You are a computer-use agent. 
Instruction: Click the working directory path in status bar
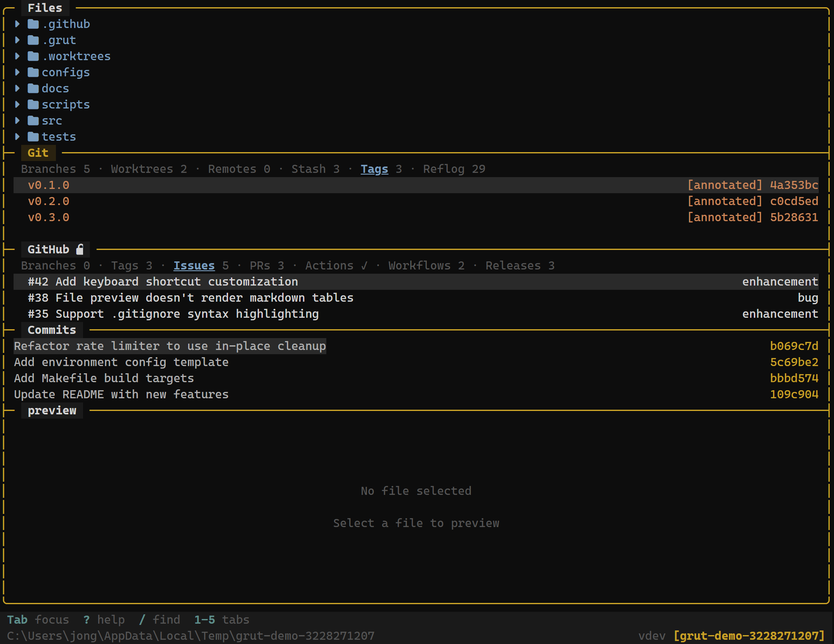(x=191, y=636)
